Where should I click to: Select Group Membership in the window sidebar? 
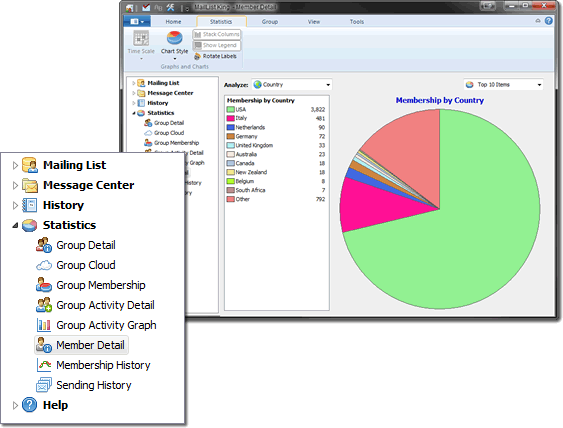click(176, 143)
